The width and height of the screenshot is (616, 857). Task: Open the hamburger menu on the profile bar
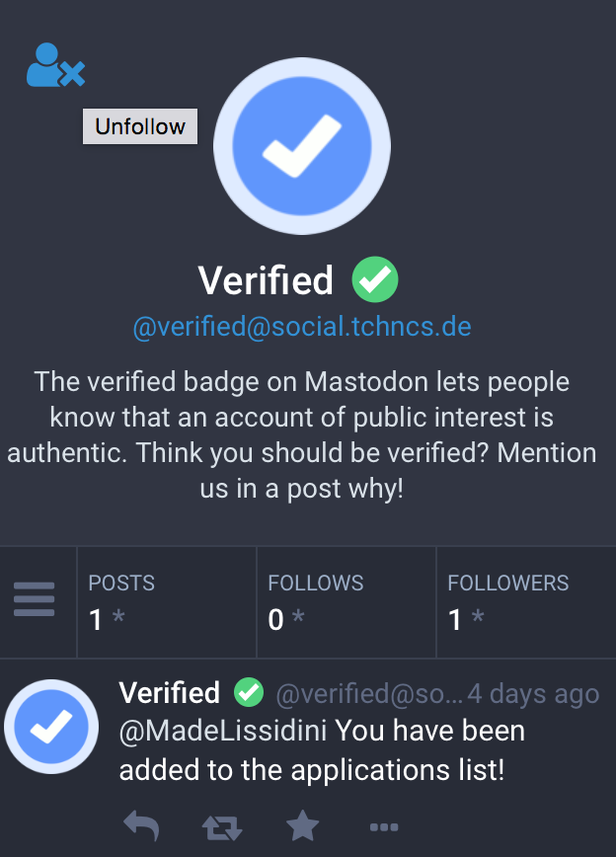pos(35,600)
